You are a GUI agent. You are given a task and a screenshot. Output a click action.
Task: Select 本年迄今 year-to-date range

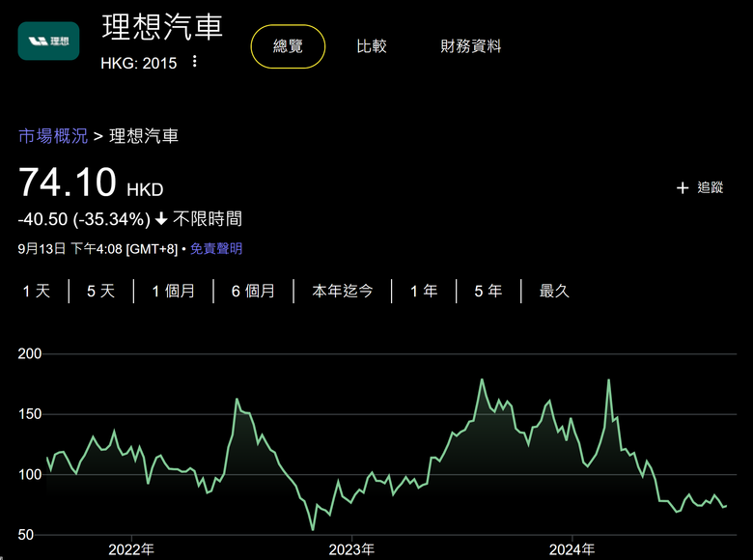(343, 291)
